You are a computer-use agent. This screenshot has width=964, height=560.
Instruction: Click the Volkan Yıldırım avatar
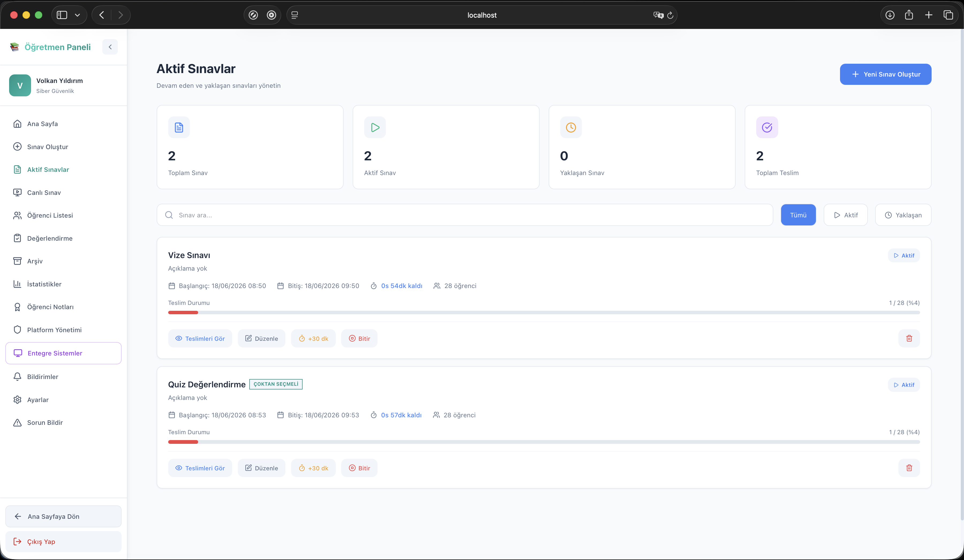coord(20,85)
